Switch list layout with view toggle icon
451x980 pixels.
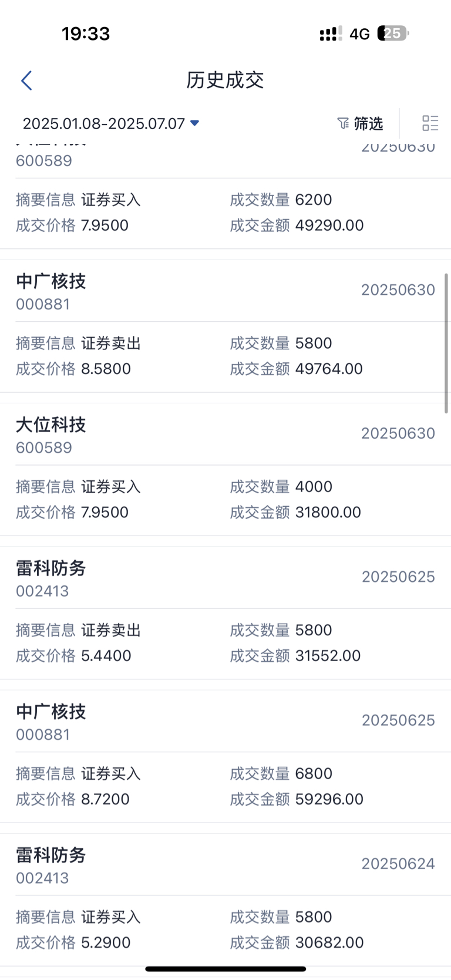click(x=430, y=123)
